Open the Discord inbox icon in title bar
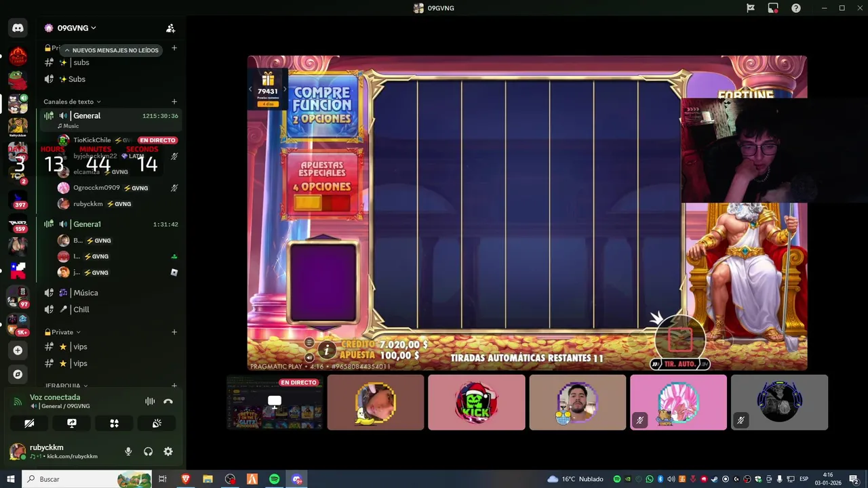Image resolution: width=868 pixels, height=488 pixels. pyautogui.click(x=773, y=8)
